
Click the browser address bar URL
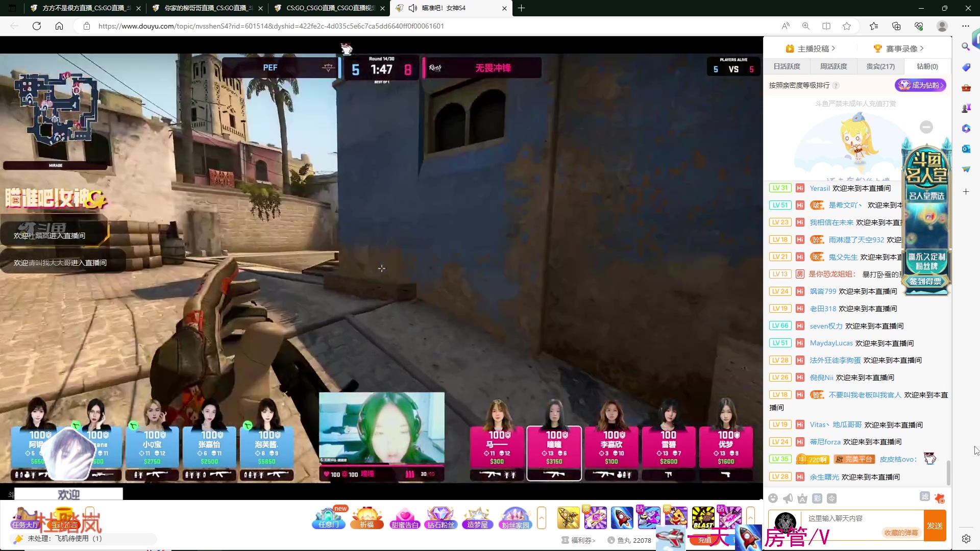click(x=271, y=26)
